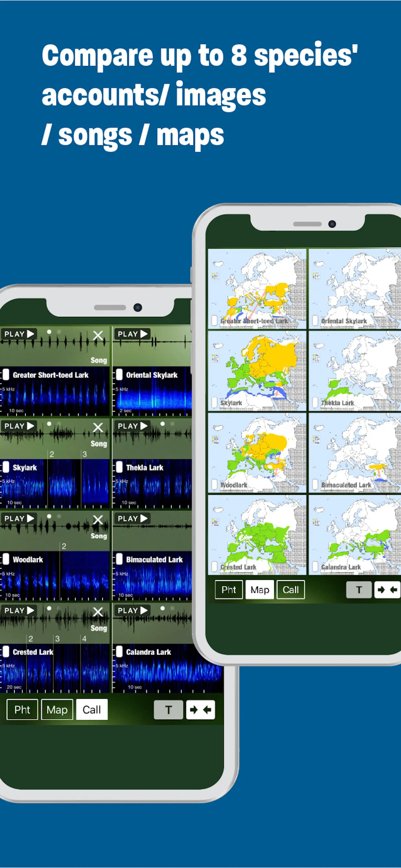
Task: Tick the Oriental Skylark sonogram checkbox
Action: coord(119,375)
